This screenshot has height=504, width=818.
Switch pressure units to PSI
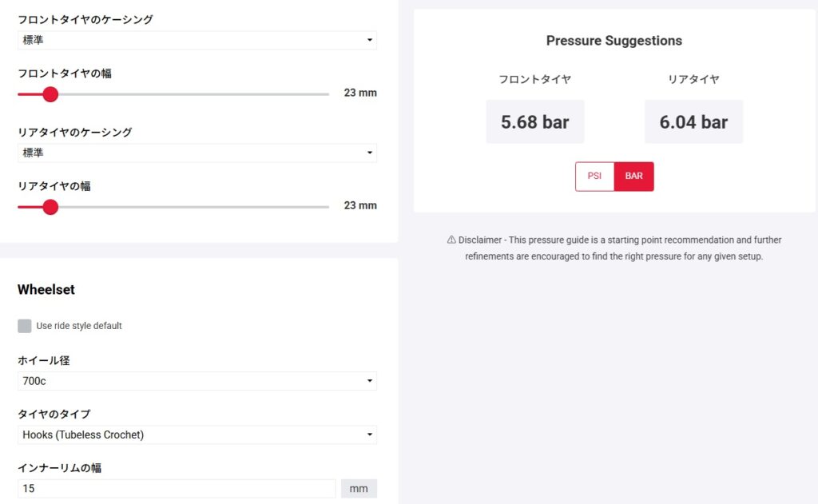point(594,177)
